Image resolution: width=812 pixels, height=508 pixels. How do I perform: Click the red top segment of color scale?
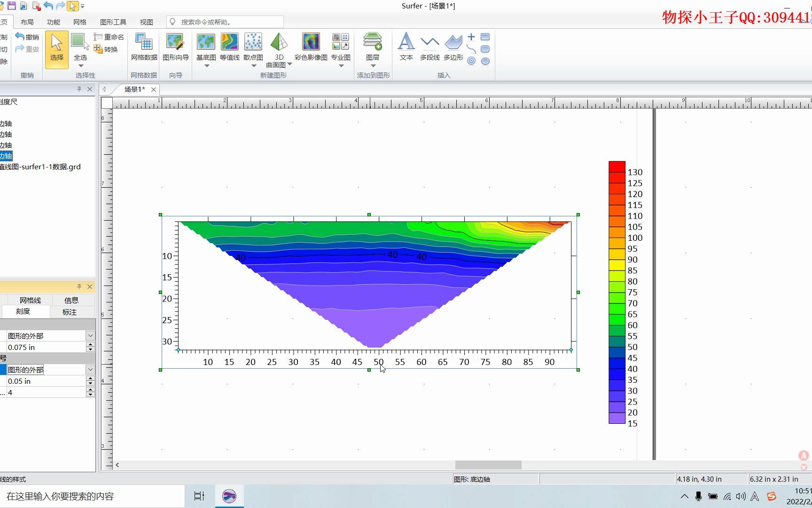tap(617, 167)
